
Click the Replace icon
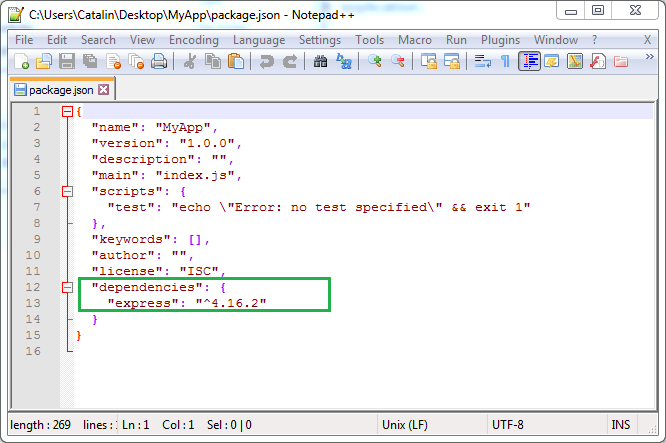(x=344, y=61)
